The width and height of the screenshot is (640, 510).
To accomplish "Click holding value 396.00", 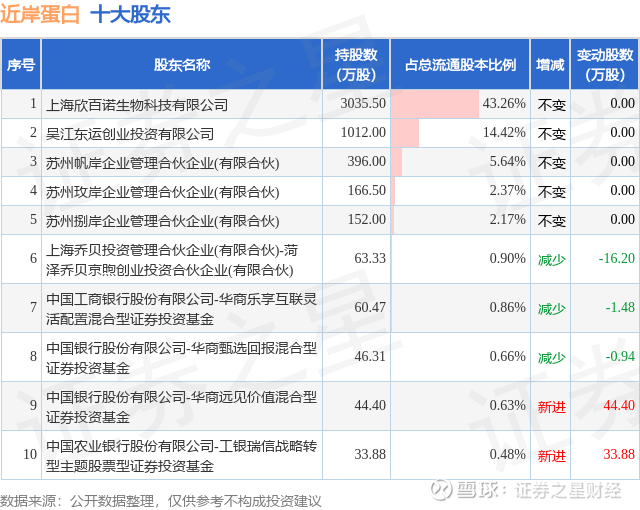I will (367, 161).
